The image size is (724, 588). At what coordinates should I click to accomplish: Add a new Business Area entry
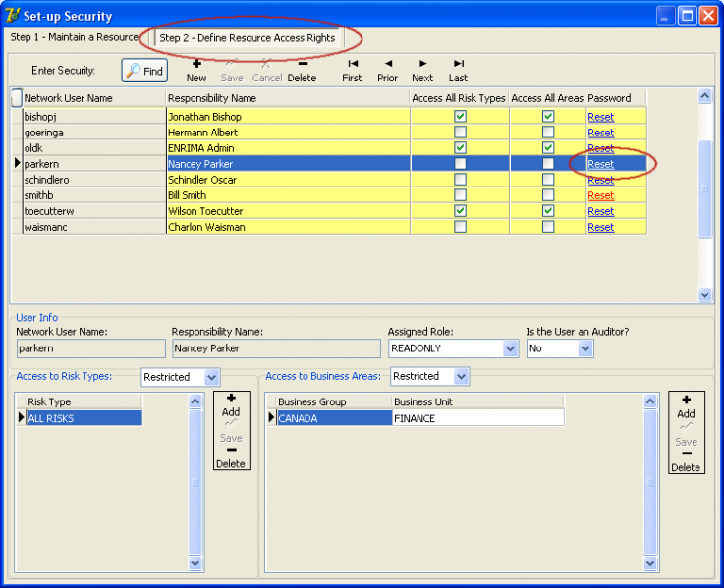coord(686,407)
